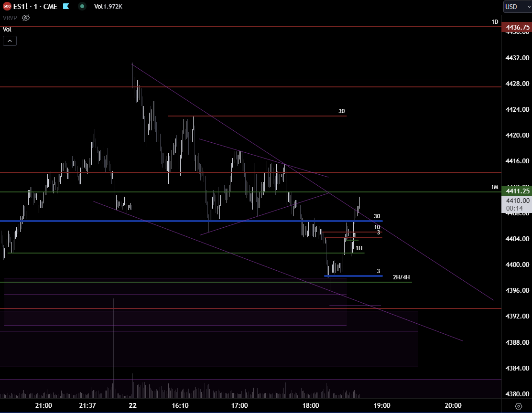Click the green market status dot
532x413 pixels.
coord(82,6)
